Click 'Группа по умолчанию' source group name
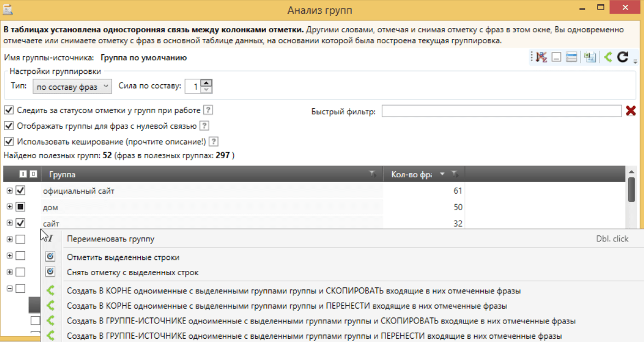The height and width of the screenshot is (342, 644). click(143, 58)
